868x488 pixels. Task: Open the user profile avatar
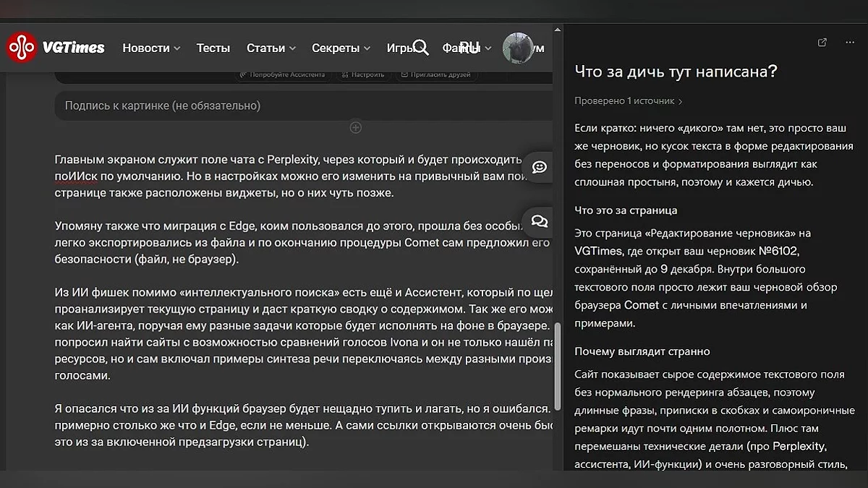click(517, 48)
